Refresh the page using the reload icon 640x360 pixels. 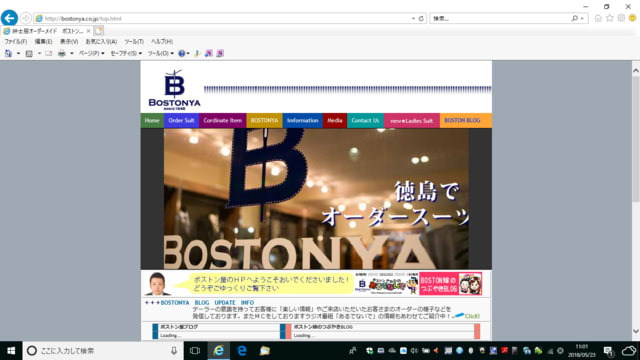(421, 18)
